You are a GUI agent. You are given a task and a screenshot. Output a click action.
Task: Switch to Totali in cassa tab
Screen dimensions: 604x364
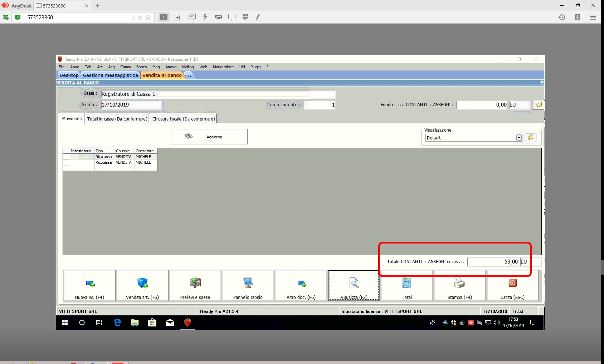pos(117,119)
